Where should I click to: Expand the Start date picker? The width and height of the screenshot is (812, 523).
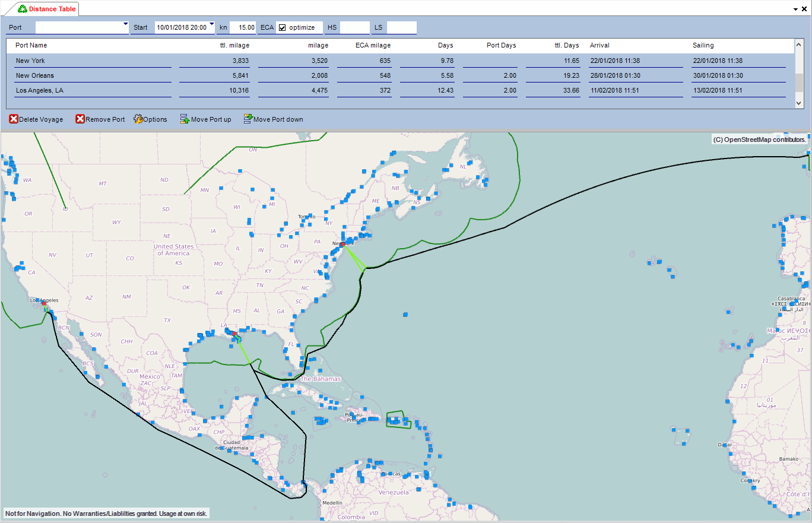tap(211, 24)
